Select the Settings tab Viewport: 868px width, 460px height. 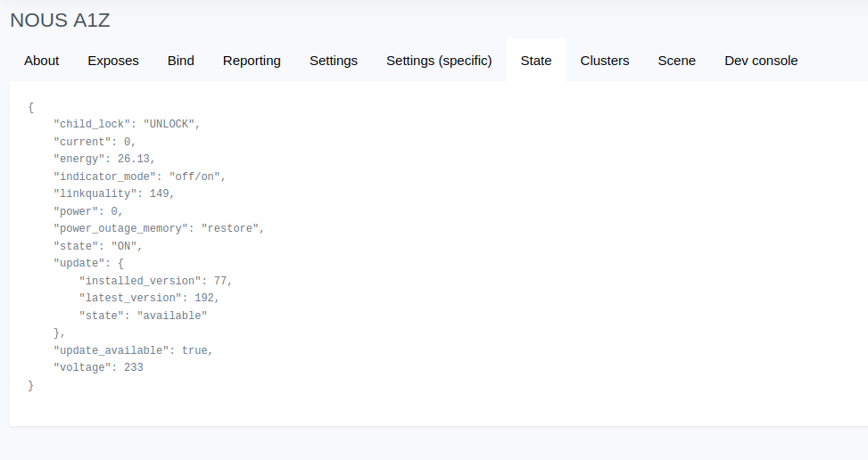tap(334, 61)
